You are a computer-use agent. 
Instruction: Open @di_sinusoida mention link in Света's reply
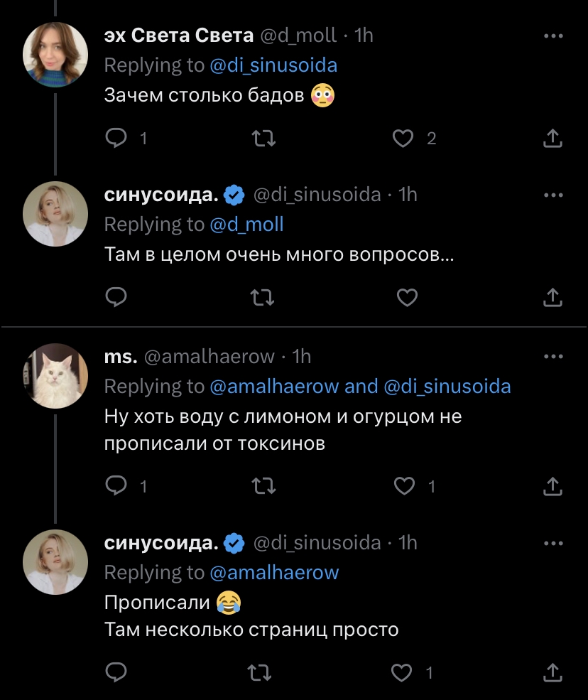pyautogui.click(x=273, y=65)
